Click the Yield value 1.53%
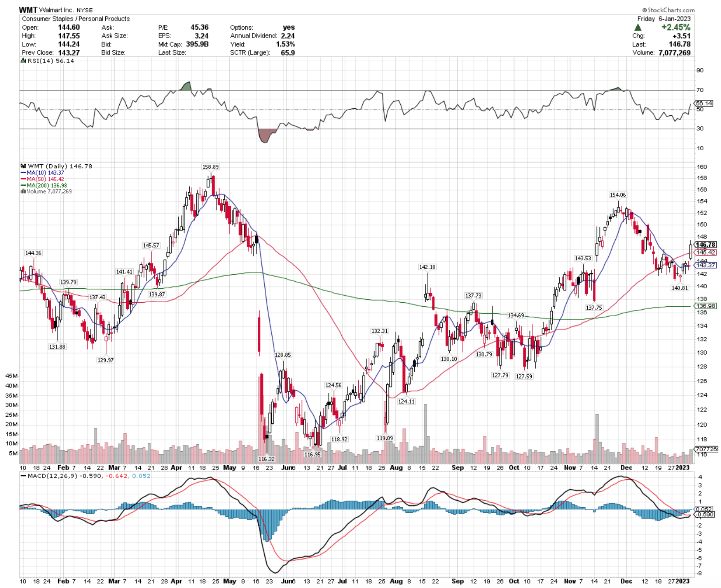This screenshot has height=588, width=721. pyautogui.click(x=285, y=44)
